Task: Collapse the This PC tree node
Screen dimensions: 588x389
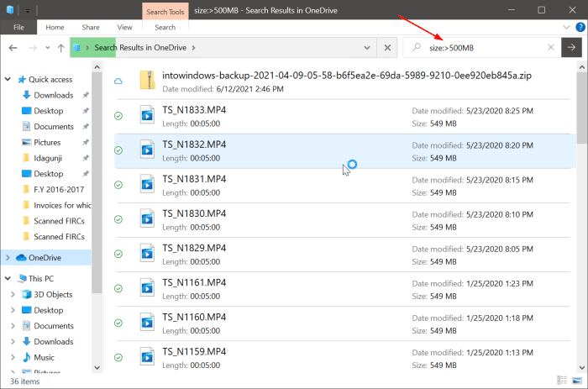Action: [8, 278]
